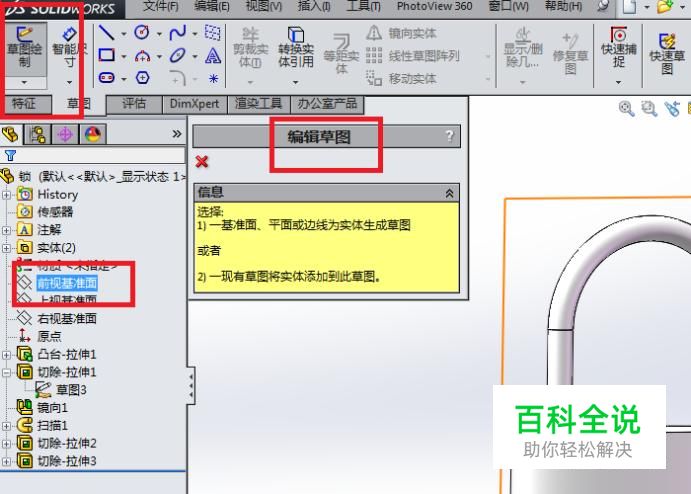Click Convert Entities (转换实体引用) tool
691x494 pixels.
[x=296, y=47]
